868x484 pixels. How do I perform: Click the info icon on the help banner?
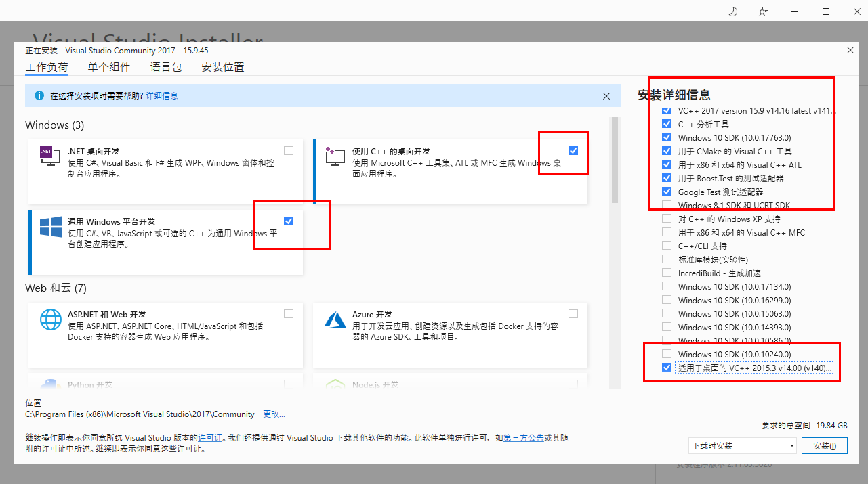[x=39, y=95]
